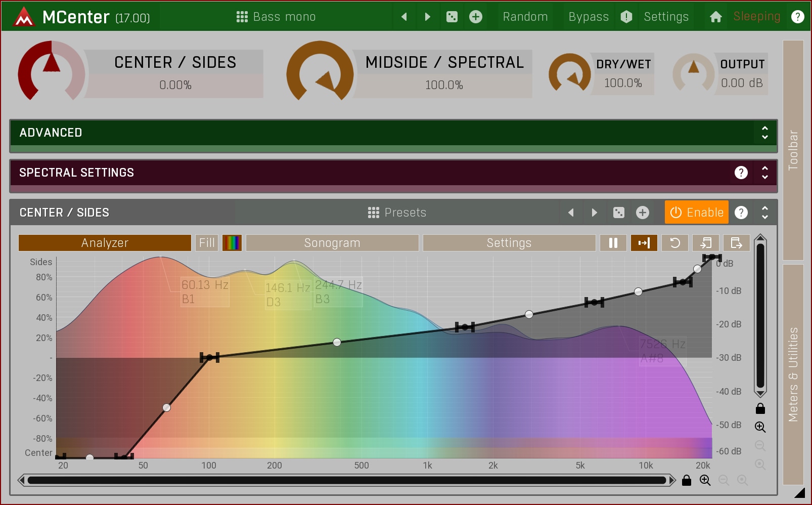Click the Center / Sides knob
The width and height of the screenshot is (812, 505).
[51, 72]
